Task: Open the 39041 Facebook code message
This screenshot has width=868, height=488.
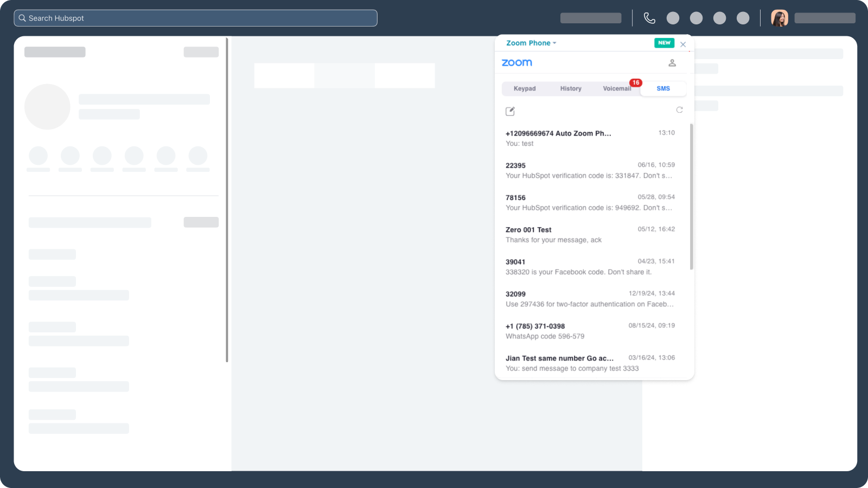Action: [x=590, y=267]
